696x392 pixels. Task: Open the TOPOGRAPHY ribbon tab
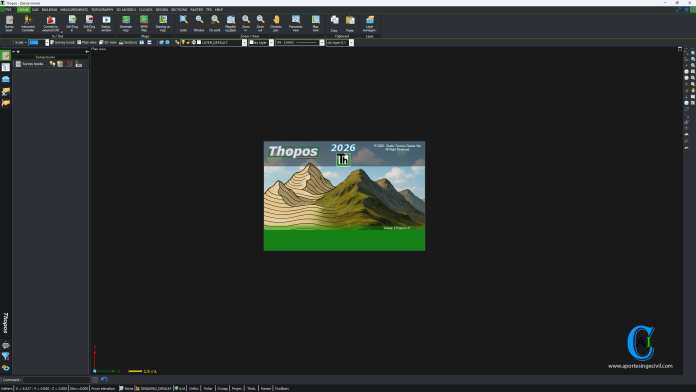102,9
